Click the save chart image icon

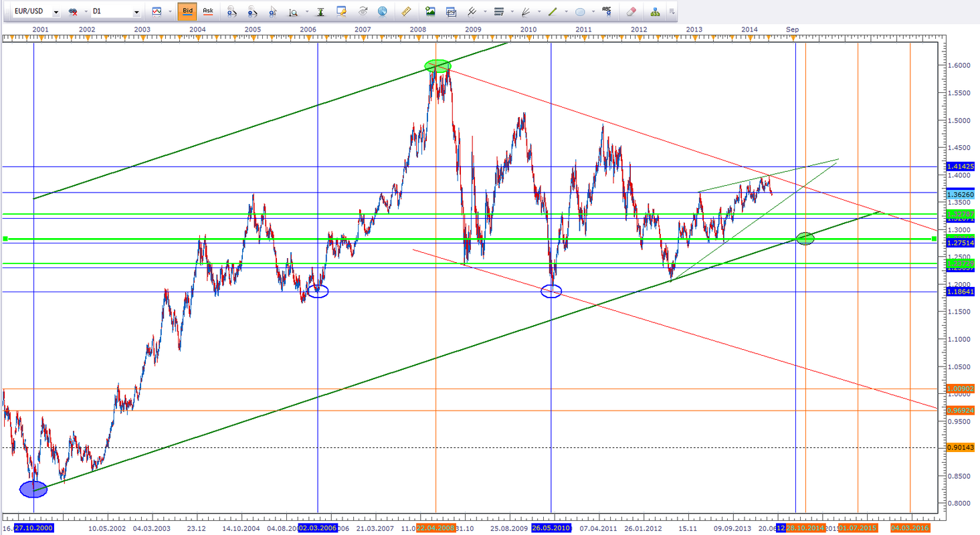click(x=430, y=12)
